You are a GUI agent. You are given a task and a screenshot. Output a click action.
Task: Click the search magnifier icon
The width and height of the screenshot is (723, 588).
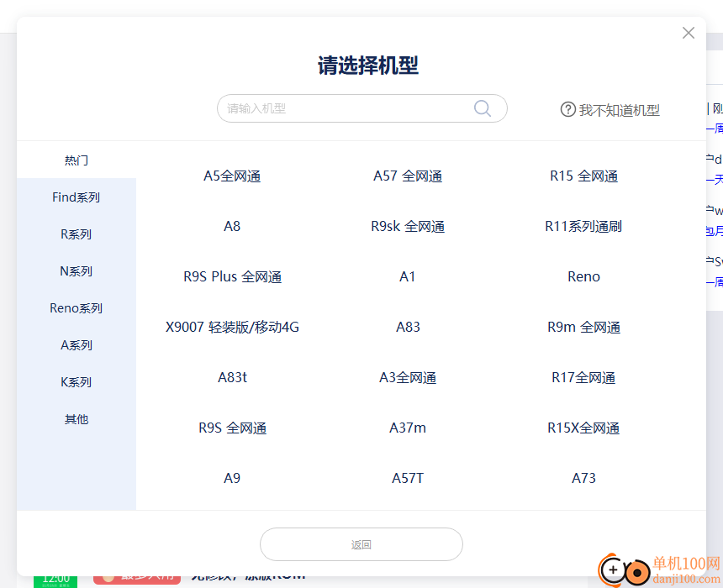pyautogui.click(x=483, y=108)
